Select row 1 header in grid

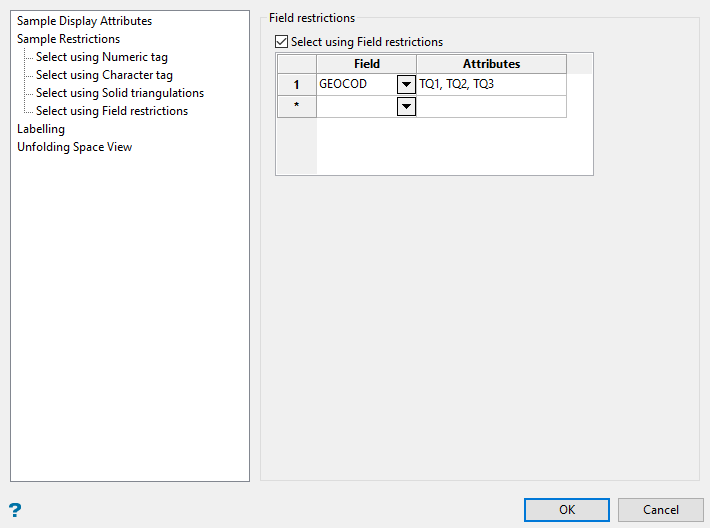pyautogui.click(x=296, y=85)
